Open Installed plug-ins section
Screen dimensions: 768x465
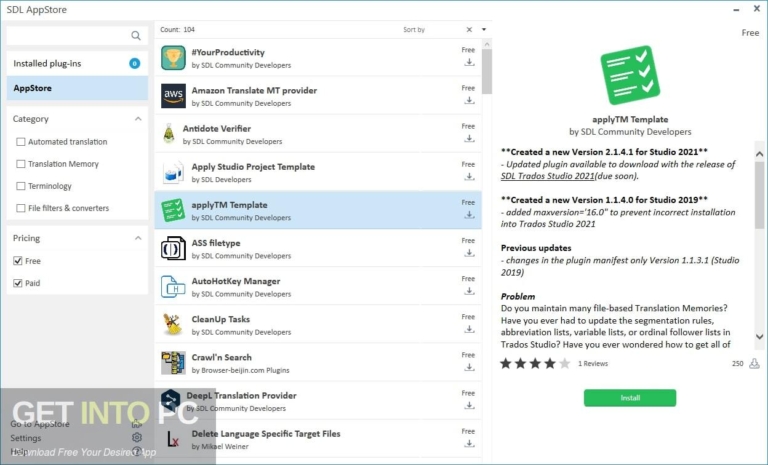click(x=77, y=63)
